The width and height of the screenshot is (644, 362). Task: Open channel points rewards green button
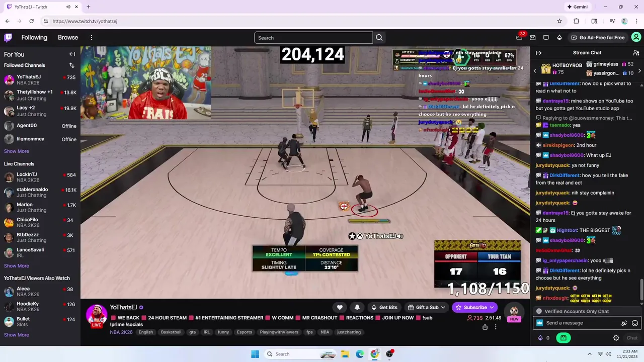coord(563,338)
